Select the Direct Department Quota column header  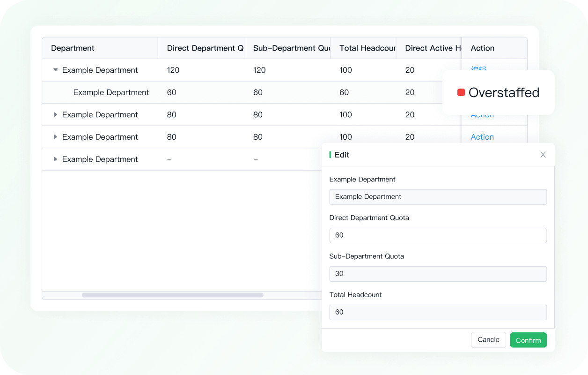click(205, 48)
